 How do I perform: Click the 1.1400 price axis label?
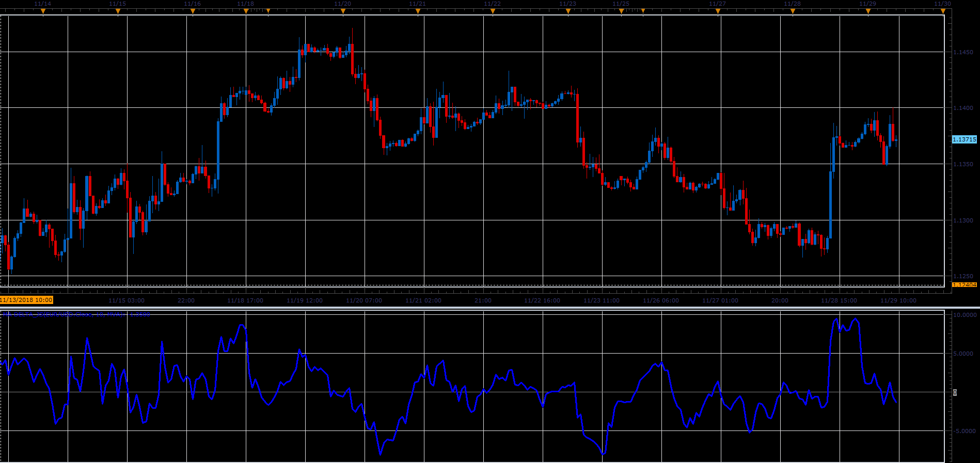(963, 108)
